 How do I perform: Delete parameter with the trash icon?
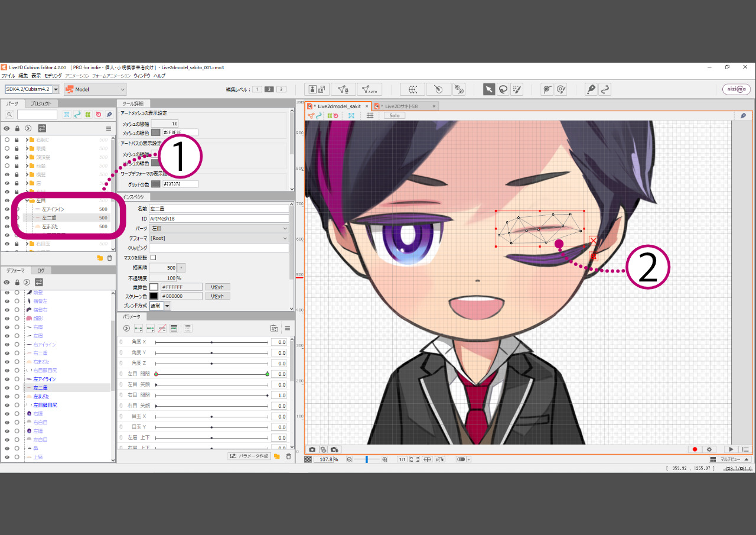click(x=288, y=456)
